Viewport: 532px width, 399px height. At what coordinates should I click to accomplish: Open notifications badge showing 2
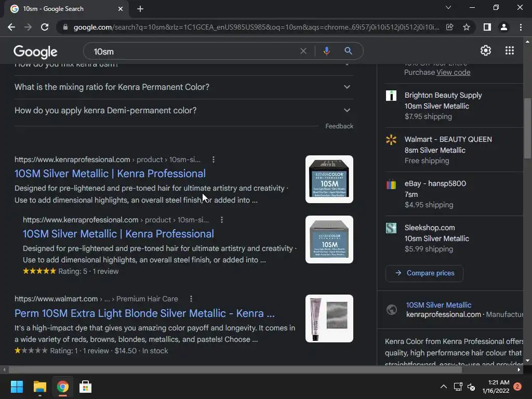[517, 387]
